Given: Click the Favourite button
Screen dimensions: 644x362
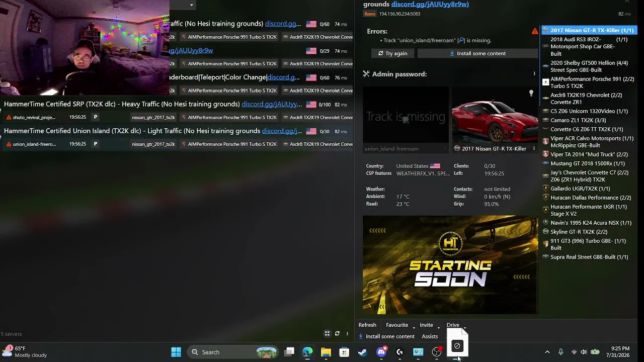Looking at the screenshot, I should point(397,325).
